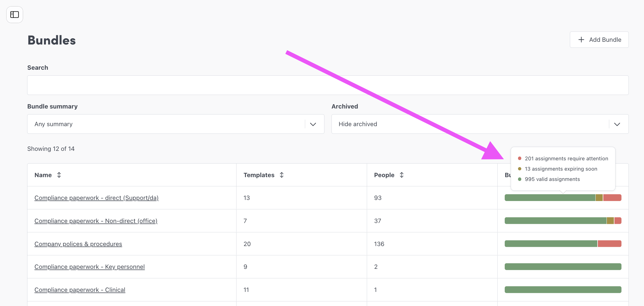Open Compliance paperwork - direct (Support/da) bundle
644x306 pixels.
tap(96, 198)
